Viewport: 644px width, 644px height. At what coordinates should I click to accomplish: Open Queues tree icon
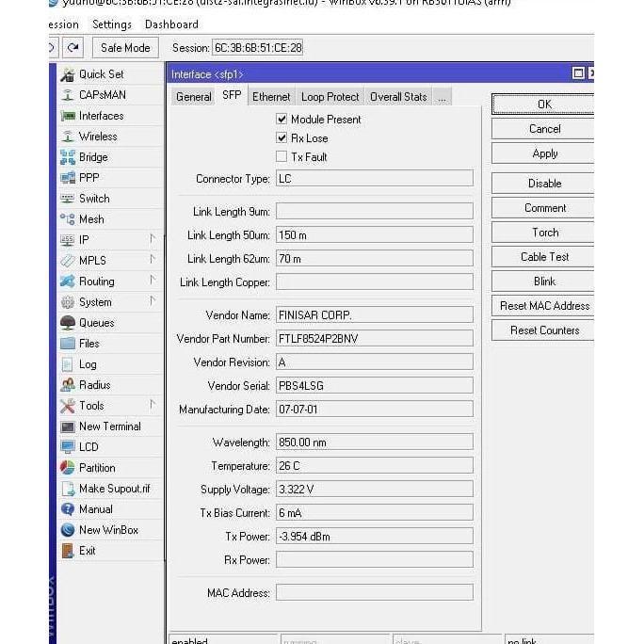point(68,323)
